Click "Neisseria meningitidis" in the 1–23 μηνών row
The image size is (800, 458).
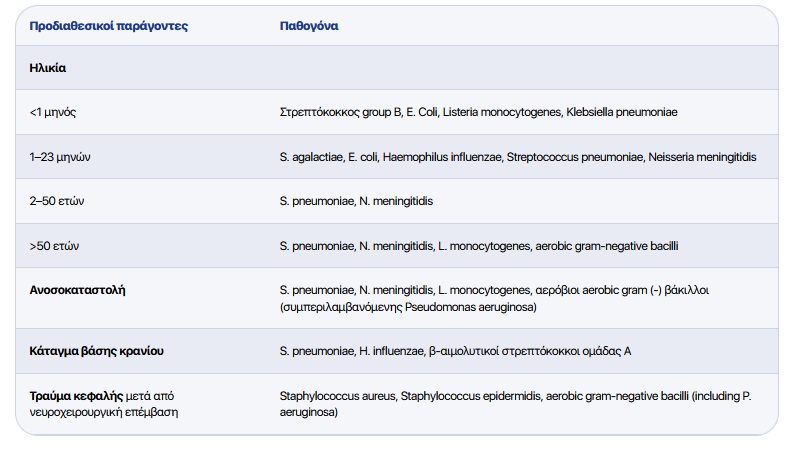click(x=702, y=157)
